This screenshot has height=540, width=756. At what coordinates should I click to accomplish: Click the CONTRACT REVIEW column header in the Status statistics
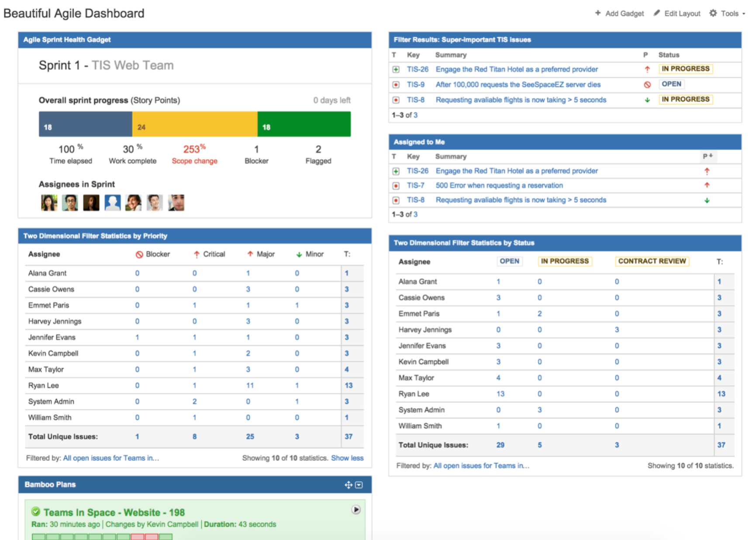[x=652, y=261]
